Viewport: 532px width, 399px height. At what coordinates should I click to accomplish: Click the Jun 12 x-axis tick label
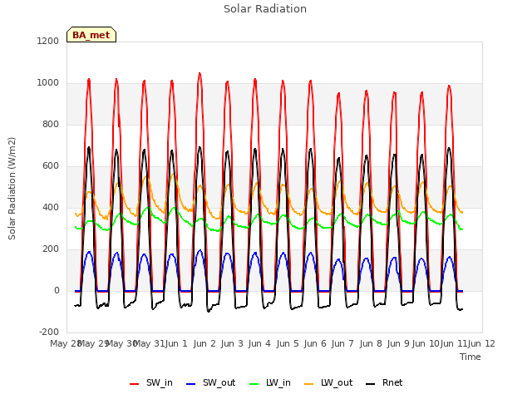481,343
